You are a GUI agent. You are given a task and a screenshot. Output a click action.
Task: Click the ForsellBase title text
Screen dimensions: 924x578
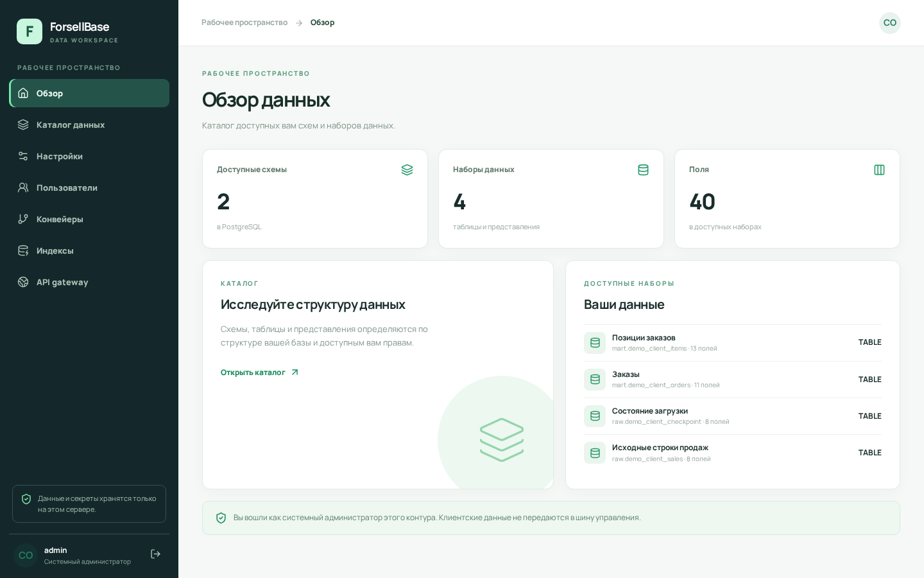80,27
